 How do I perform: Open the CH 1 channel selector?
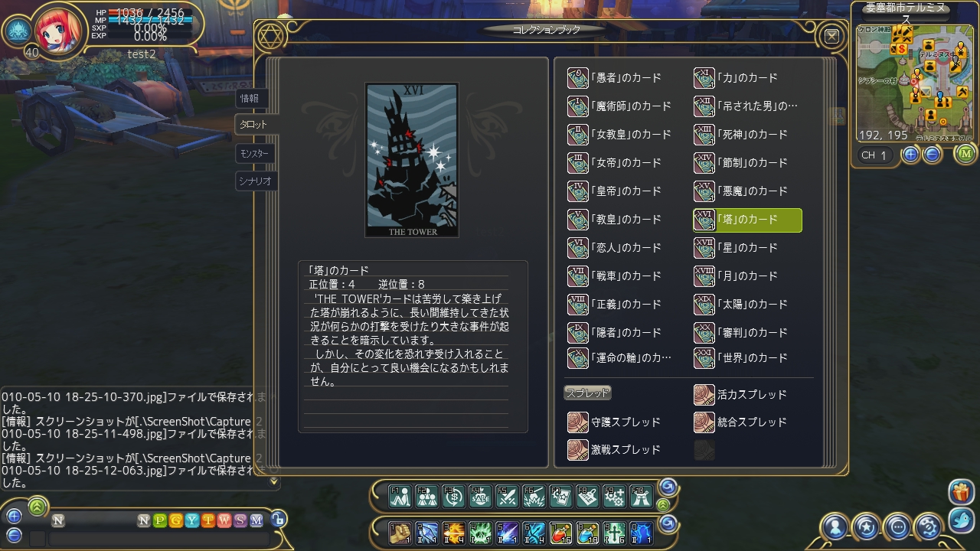tap(876, 155)
